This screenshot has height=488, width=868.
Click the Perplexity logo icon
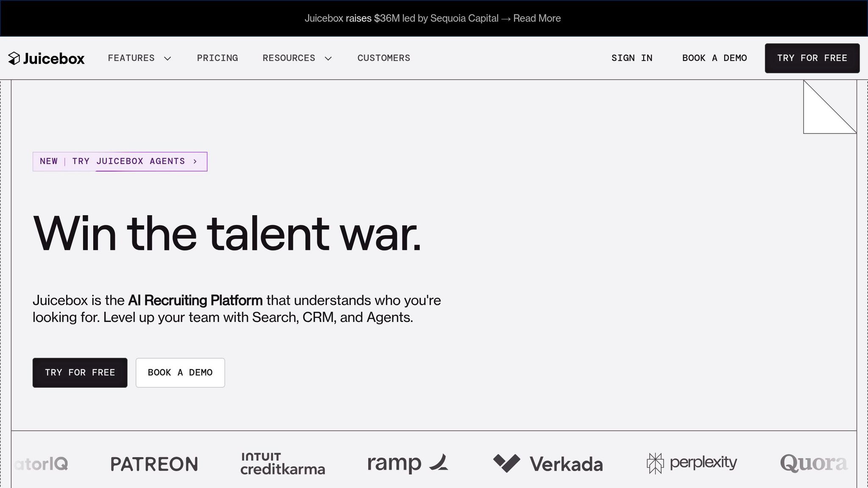(x=655, y=463)
